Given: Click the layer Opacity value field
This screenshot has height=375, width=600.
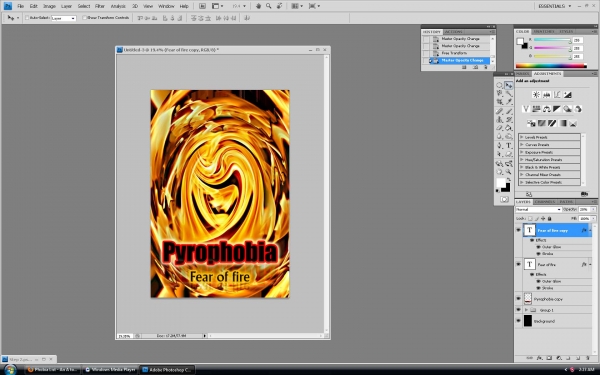Looking at the screenshot, I should click(584, 210).
